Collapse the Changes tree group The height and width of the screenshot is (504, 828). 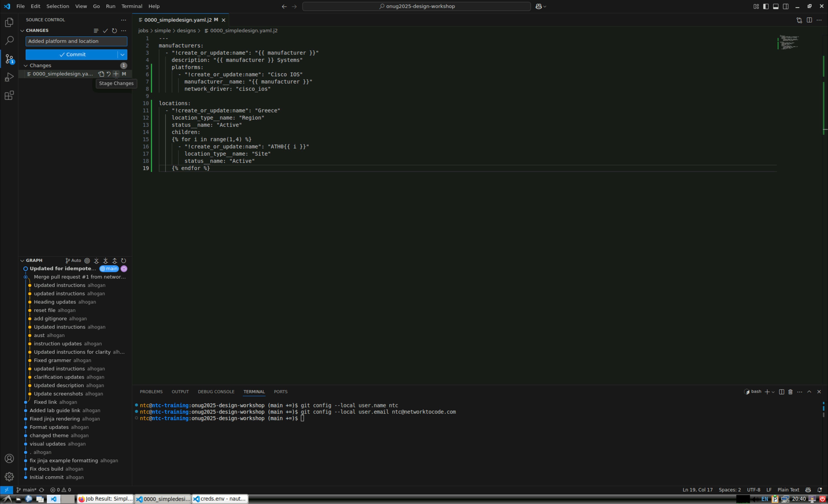[26, 65]
